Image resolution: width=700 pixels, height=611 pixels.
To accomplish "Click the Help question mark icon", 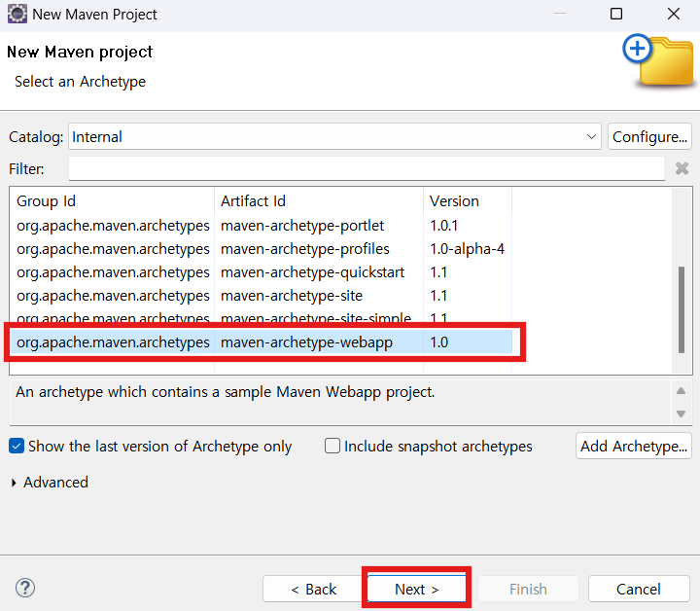I will pyautogui.click(x=25, y=588).
